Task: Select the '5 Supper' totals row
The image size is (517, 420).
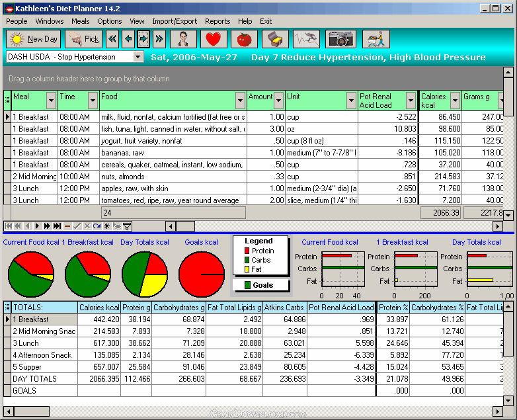Action: point(253,367)
